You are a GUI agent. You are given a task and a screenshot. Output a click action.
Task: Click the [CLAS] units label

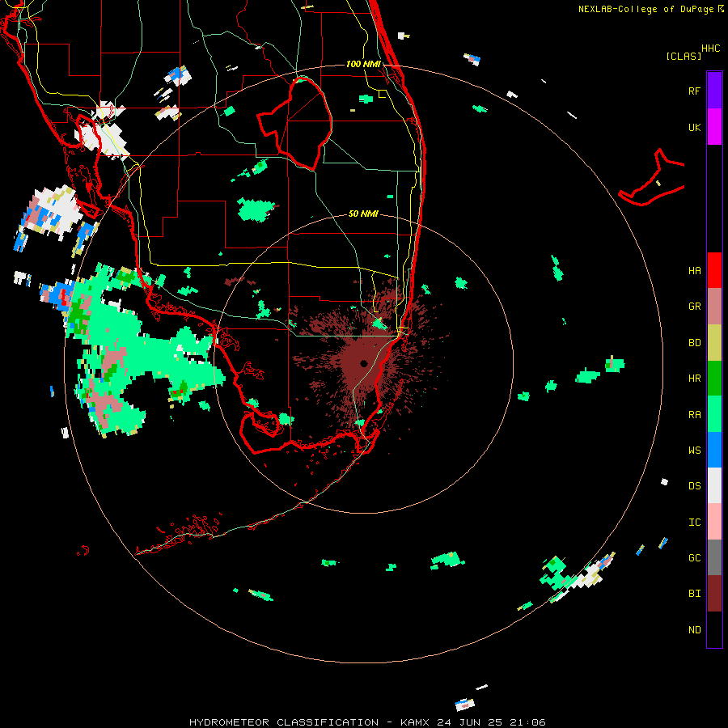pyautogui.click(x=684, y=57)
